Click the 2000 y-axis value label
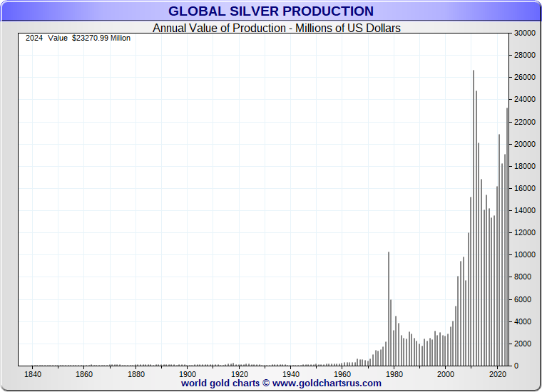Screen dimensions: 542x392 [x=523, y=344]
